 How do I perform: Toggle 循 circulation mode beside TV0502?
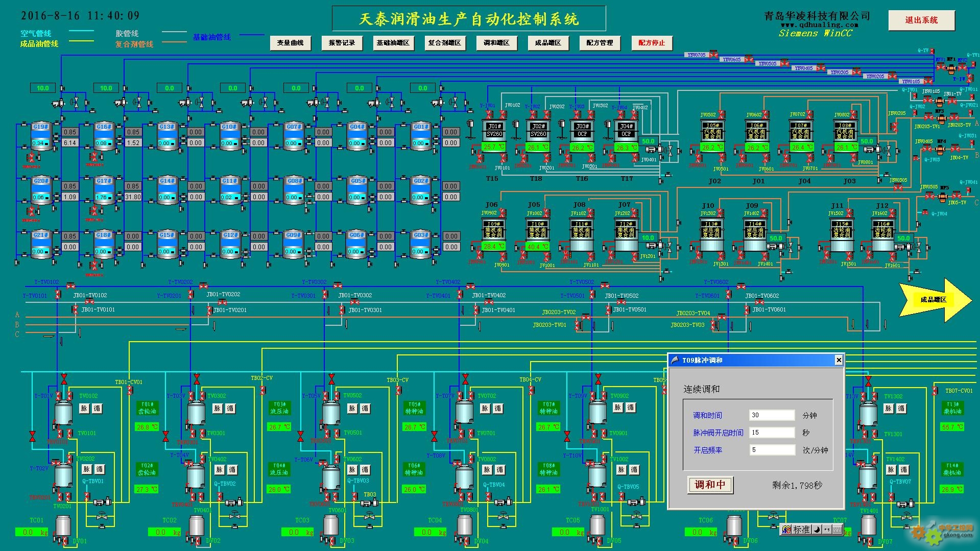[365, 409]
